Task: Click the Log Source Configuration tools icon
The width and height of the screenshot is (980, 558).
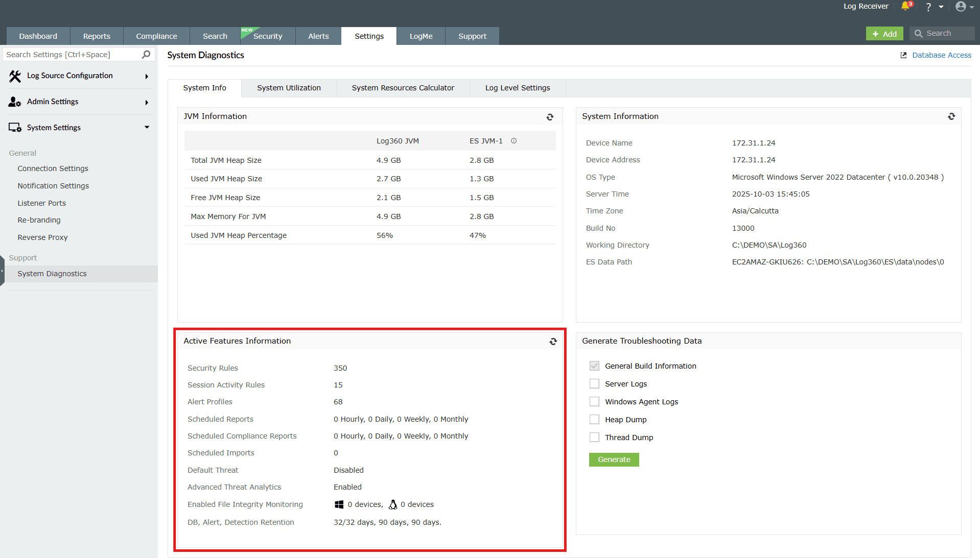Action: [15, 76]
